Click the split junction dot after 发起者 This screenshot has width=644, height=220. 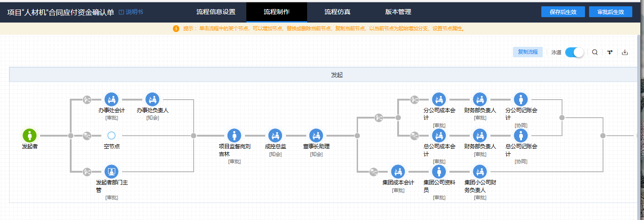71,135
